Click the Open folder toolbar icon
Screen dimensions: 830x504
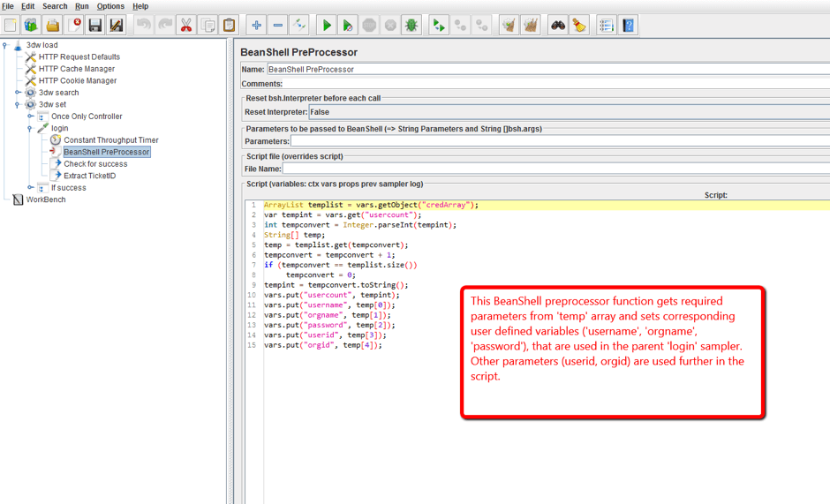click(53, 26)
